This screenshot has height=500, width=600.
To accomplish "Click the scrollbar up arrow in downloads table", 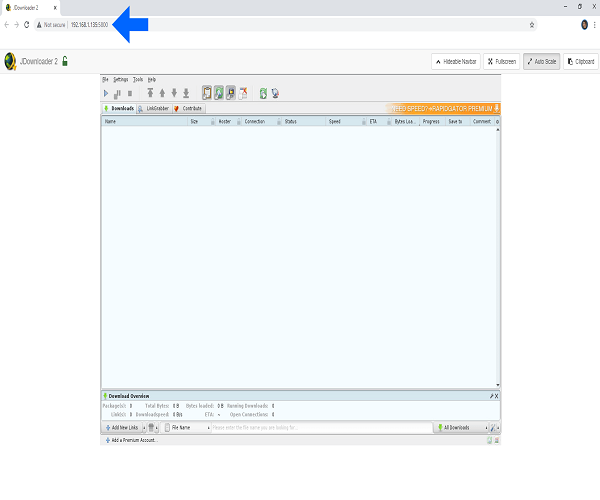I will (498, 130).
